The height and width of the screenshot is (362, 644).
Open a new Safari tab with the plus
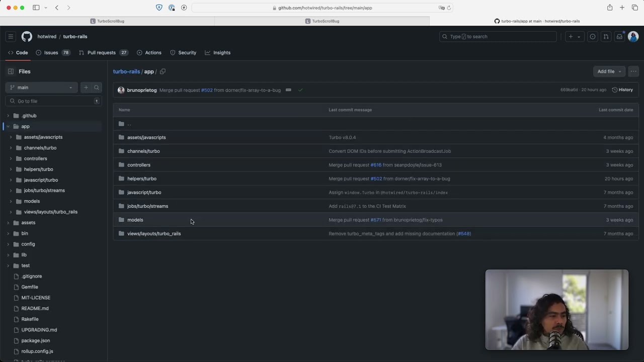(622, 8)
